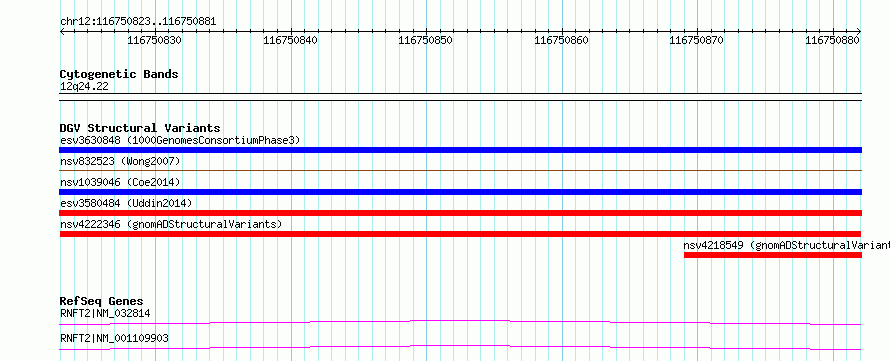Image resolution: width=890 pixels, height=361 pixels.
Task: Open nsv4222346 (gnomADStructuralVariants) variant label
Action: tap(171, 224)
